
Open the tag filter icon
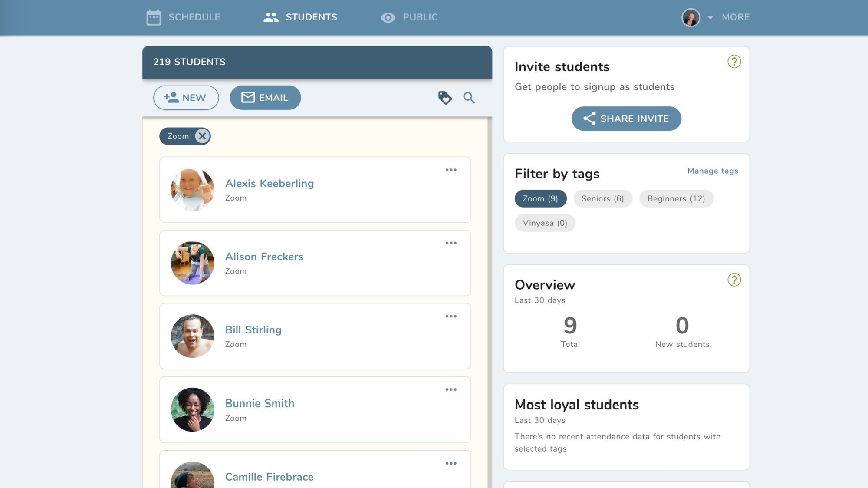[445, 98]
